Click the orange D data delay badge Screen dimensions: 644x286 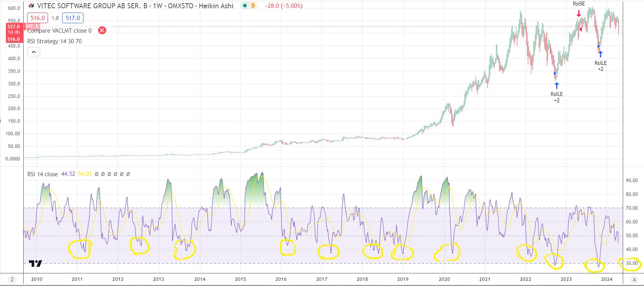pyautogui.click(x=253, y=6)
